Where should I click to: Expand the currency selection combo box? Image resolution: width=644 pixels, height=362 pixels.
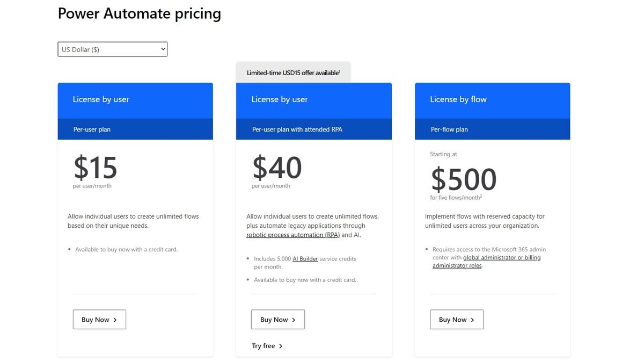pyautogui.click(x=112, y=49)
